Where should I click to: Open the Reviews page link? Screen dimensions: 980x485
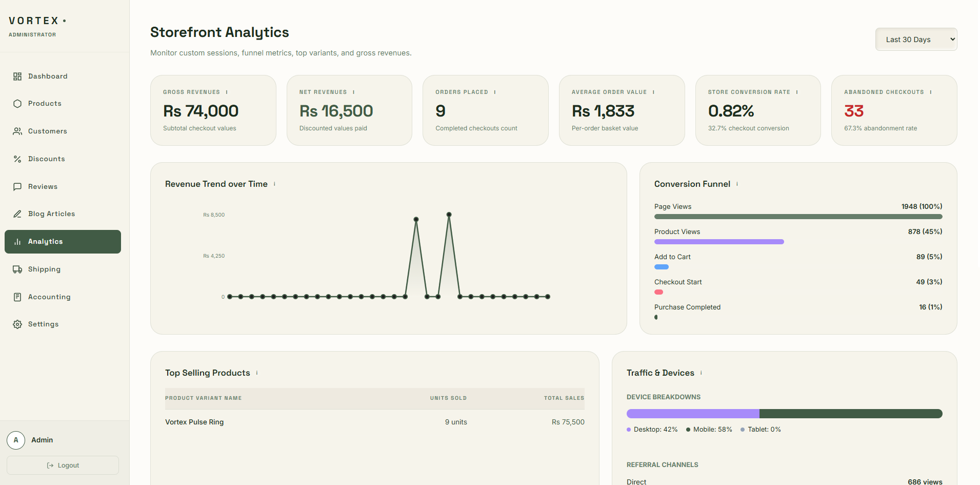point(63,187)
